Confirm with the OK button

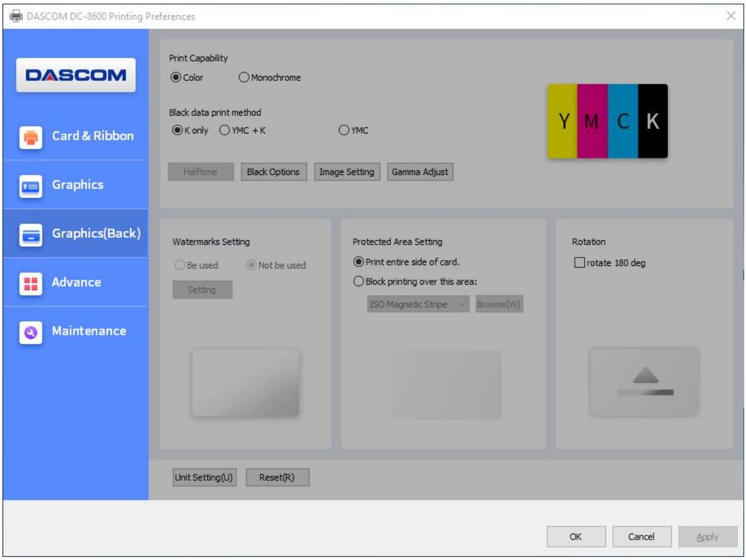pyautogui.click(x=575, y=537)
